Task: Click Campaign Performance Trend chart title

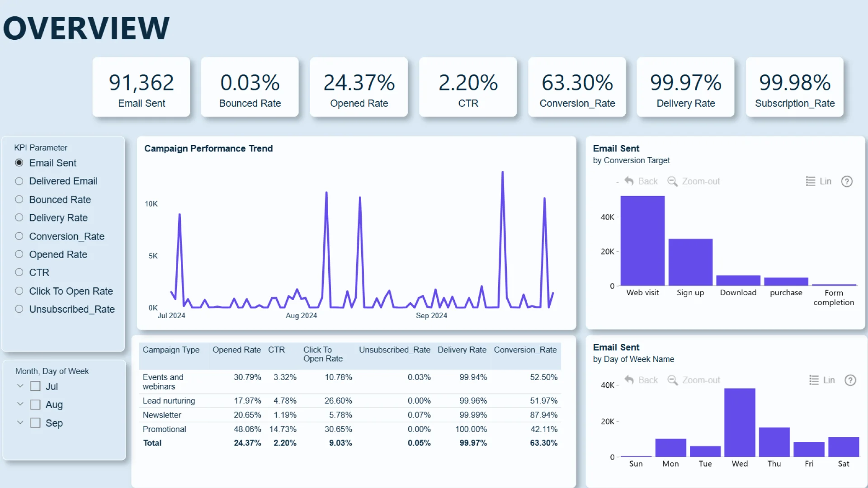Action: pyautogui.click(x=208, y=149)
